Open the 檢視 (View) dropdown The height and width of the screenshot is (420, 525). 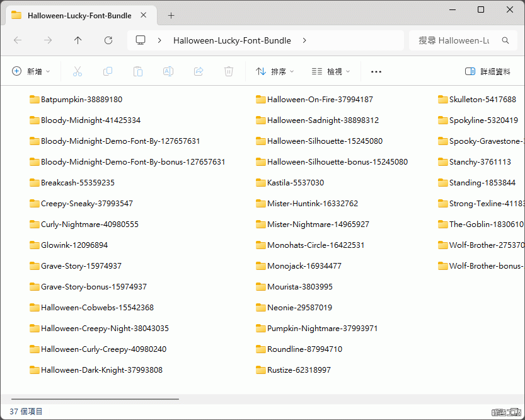click(332, 71)
